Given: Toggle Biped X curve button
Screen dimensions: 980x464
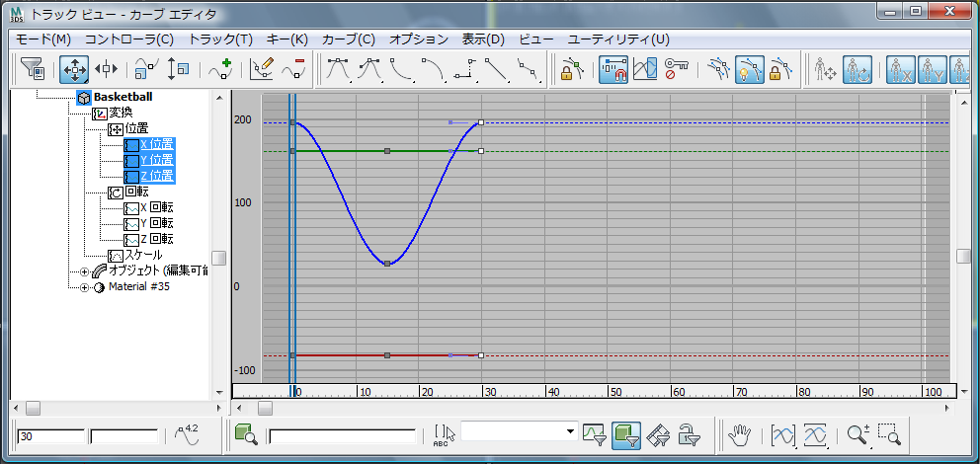Looking at the screenshot, I should (x=901, y=69).
